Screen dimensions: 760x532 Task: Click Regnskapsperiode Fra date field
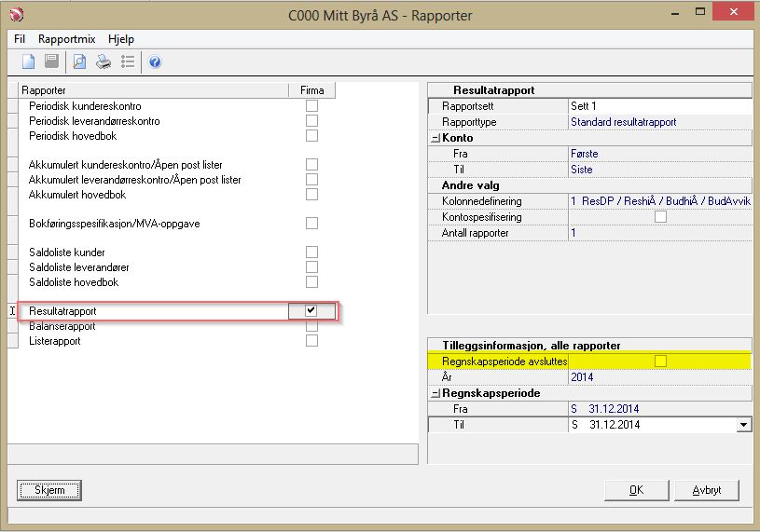click(660, 409)
